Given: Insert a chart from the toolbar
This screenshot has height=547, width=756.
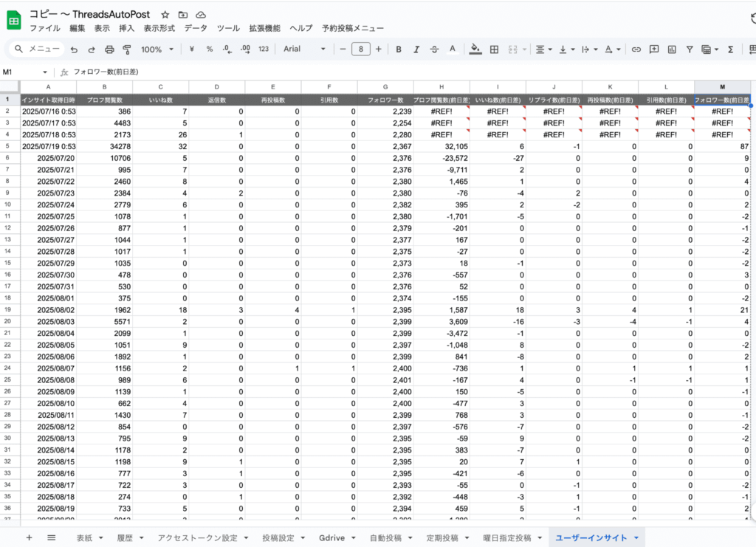Looking at the screenshot, I should click(x=672, y=49).
